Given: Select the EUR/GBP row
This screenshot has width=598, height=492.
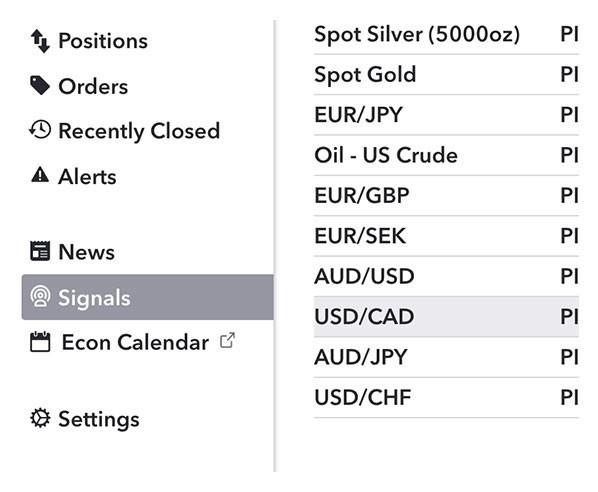Looking at the screenshot, I should (446, 196).
